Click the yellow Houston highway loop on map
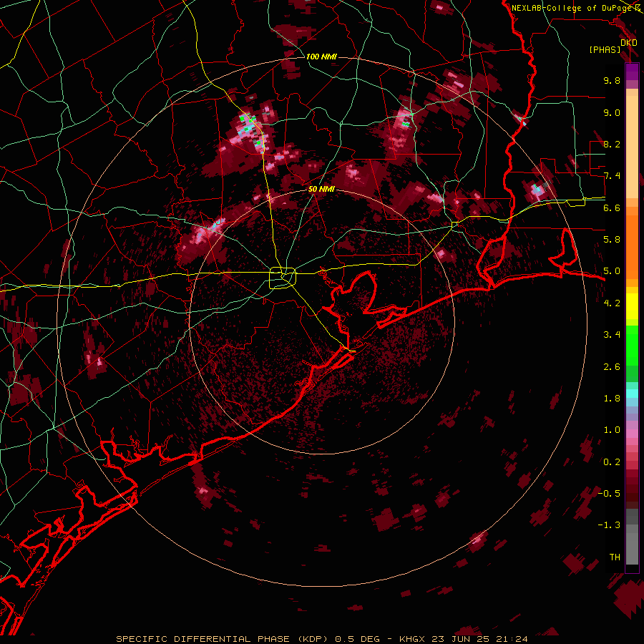 tap(283, 278)
